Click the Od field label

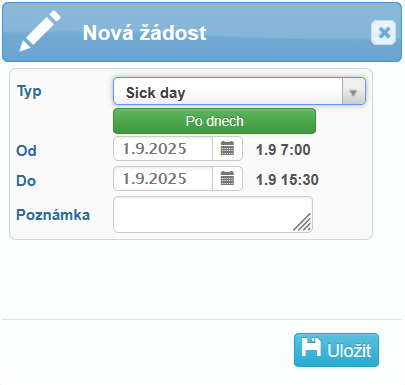(26, 151)
